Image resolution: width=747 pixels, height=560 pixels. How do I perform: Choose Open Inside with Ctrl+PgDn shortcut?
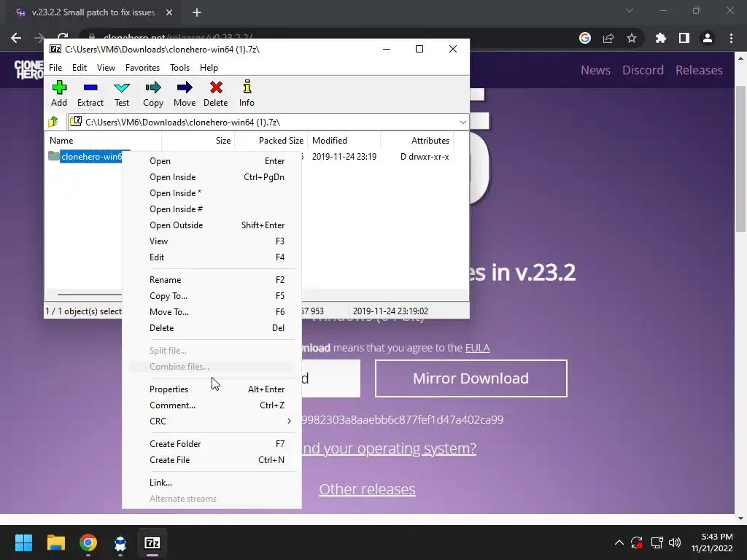point(212,177)
